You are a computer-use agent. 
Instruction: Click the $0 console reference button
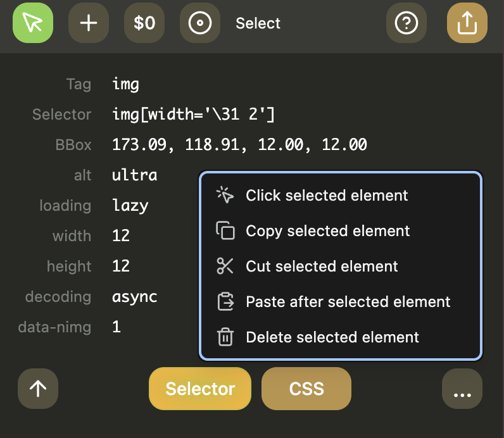(x=144, y=23)
